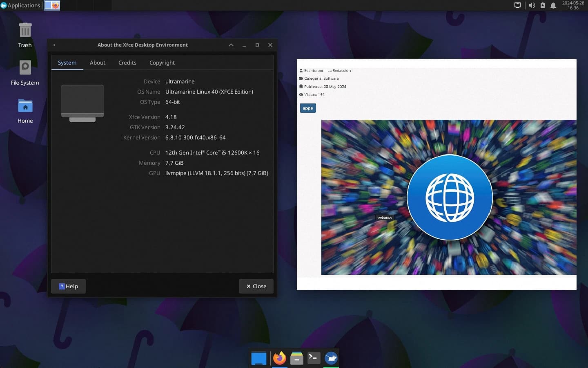Open the wired network indicator
Image resolution: width=588 pixels, height=368 pixels.
click(517, 5)
